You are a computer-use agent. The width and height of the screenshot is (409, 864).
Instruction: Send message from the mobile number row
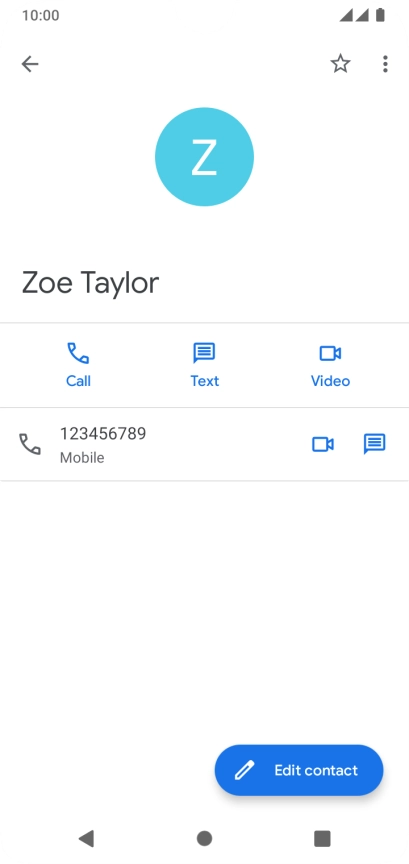pos(374,444)
